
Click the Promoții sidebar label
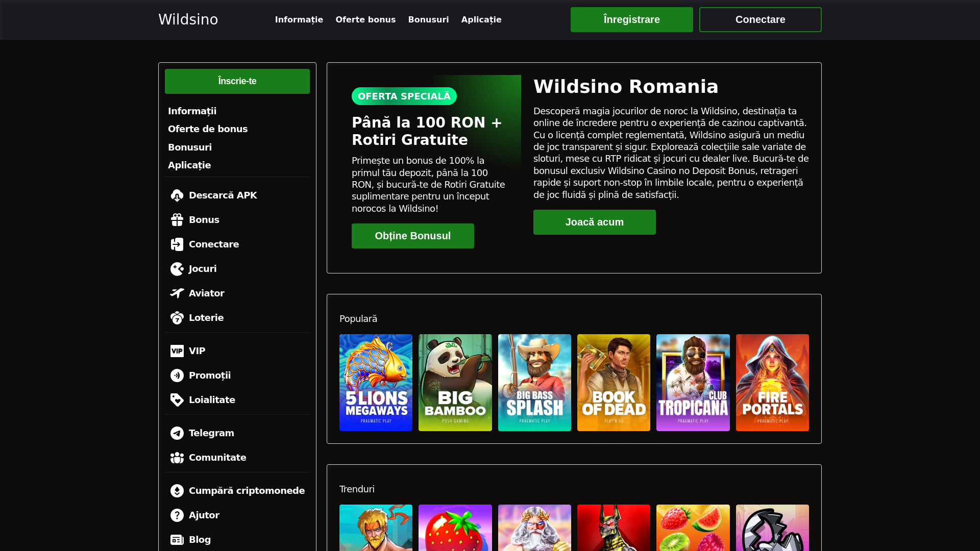(210, 375)
